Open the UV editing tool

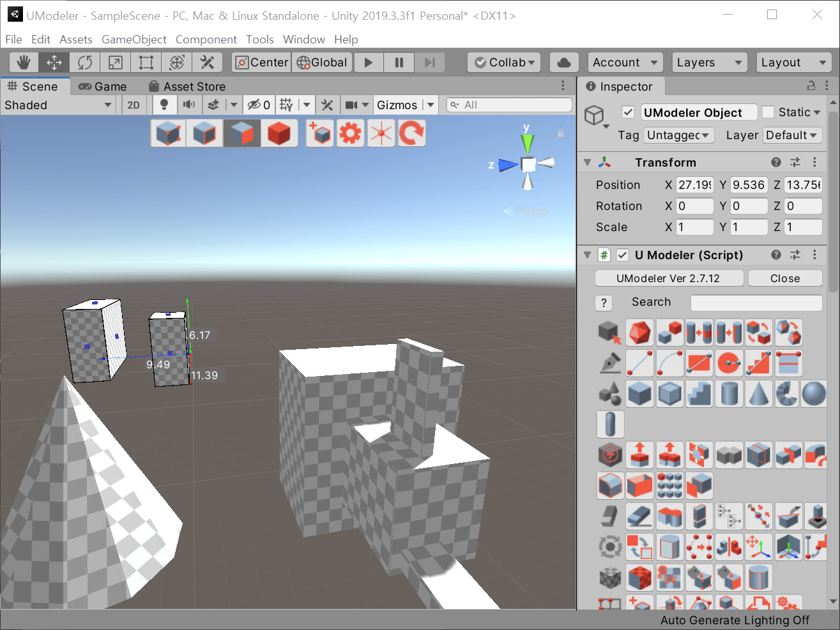(x=669, y=577)
